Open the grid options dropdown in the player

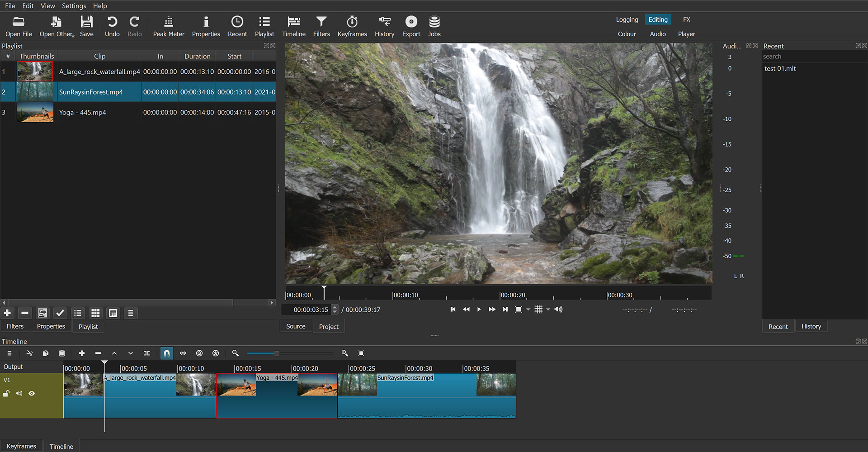548,309
